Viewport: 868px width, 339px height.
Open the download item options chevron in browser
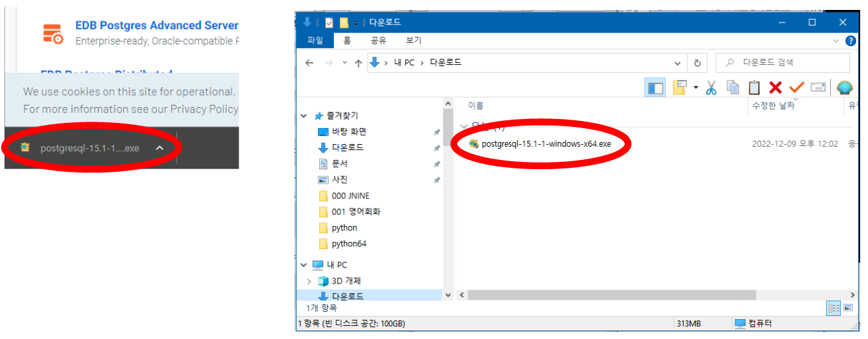coord(159,148)
